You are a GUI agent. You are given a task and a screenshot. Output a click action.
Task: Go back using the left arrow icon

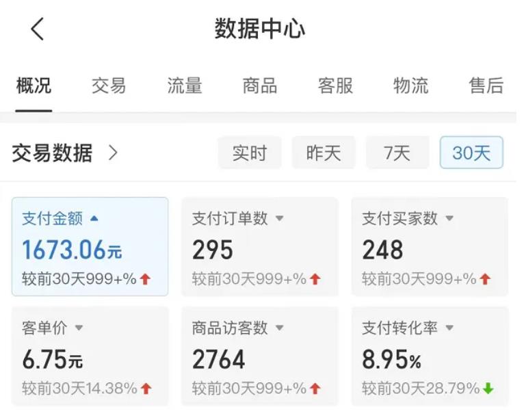[x=37, y=29]
